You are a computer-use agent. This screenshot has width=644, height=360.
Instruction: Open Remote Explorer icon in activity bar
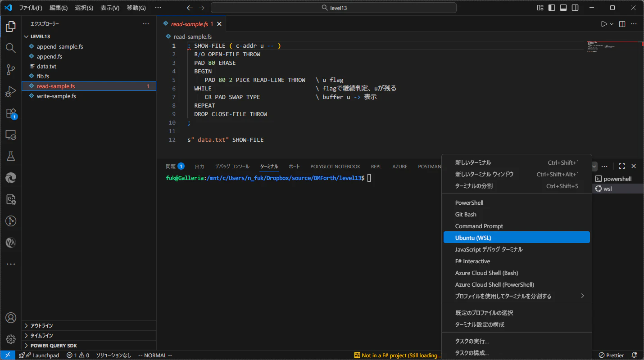coord(10,135)
